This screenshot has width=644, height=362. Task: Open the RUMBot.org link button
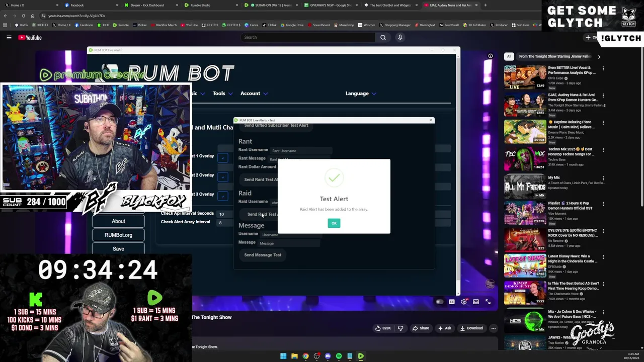point(118,235)
